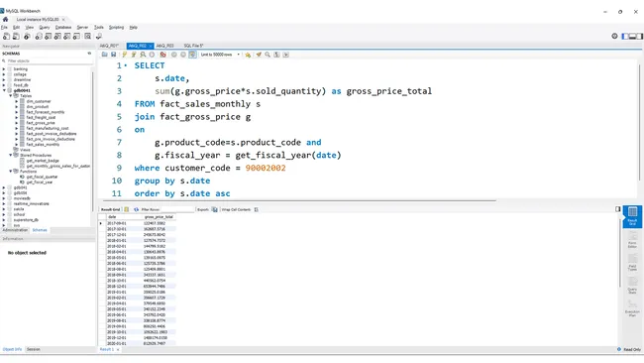Stop the executing query

[x=152, y=55]
